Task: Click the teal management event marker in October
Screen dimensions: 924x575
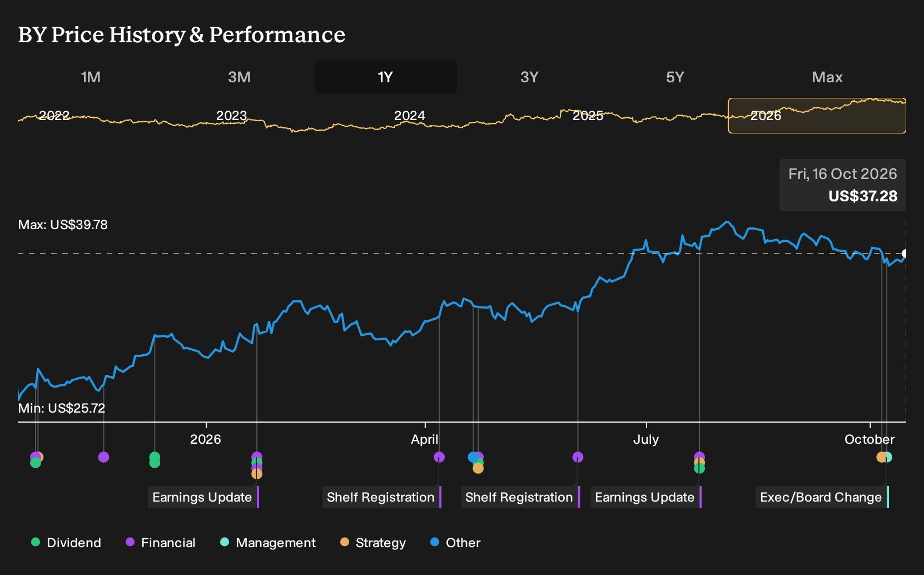Action: [888, 457]
